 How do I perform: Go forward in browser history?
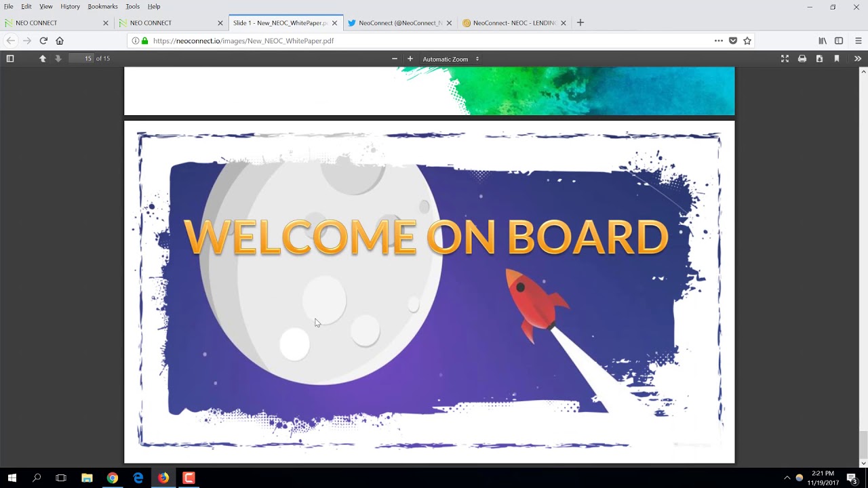(x=27, y=41)
